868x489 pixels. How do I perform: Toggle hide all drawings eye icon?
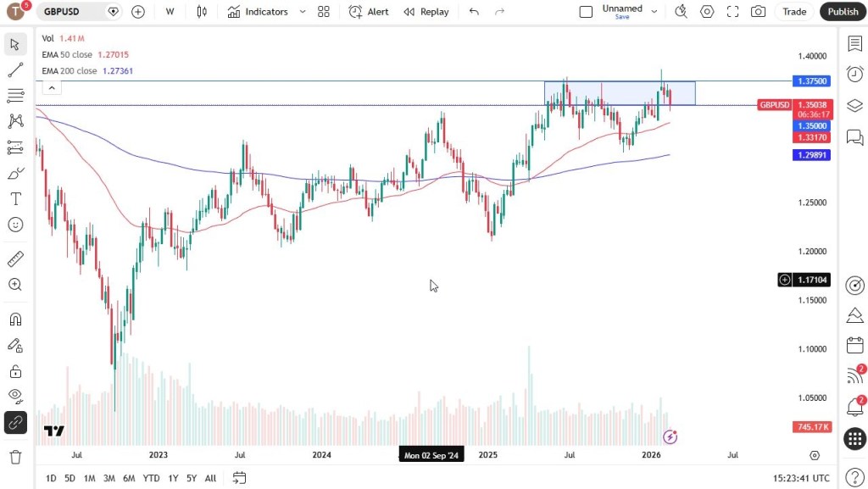point(15,396)
